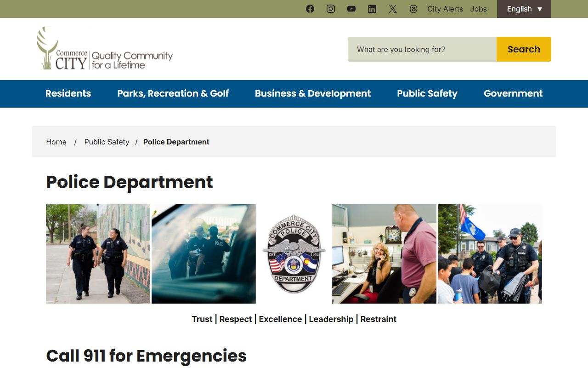Click the police badge image
The height and width of the screenshot is (368, 588).
coord(294,254)
